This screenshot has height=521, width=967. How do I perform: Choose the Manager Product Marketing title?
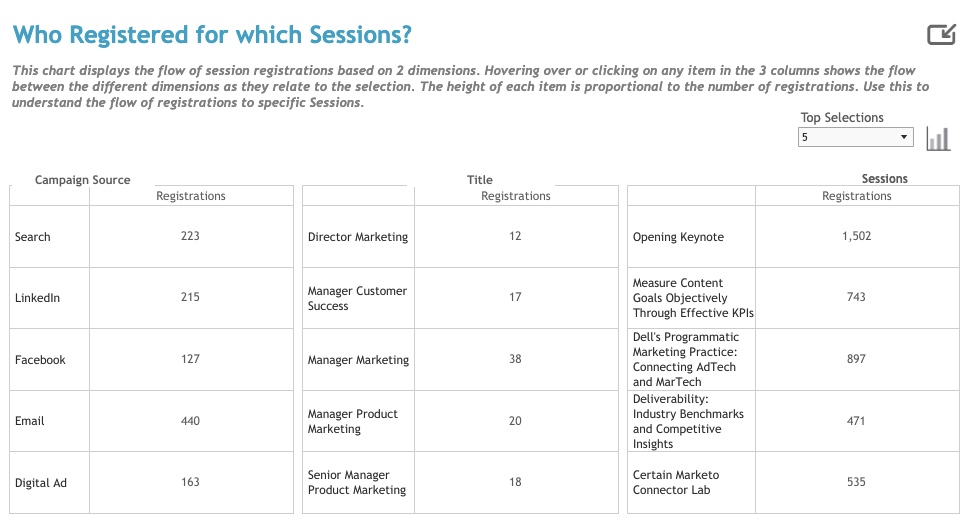click(x=353, y=421)
